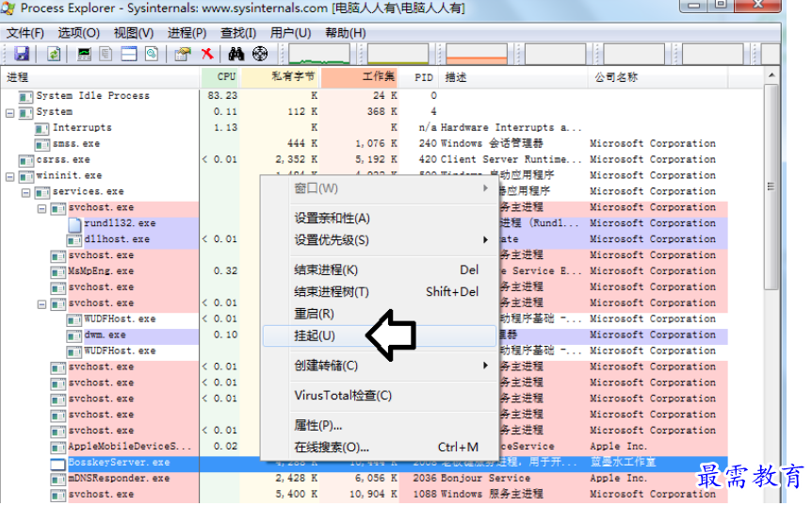Open the 文件(F) menu
Screen dimensions: 812x506
[24, 33]
